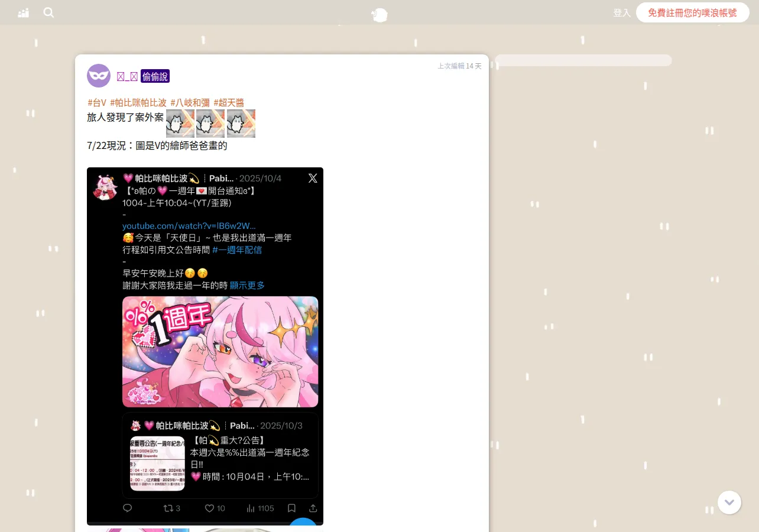
Task: Open the 1週年 anniversary illustration
Action: pos(220,352)
